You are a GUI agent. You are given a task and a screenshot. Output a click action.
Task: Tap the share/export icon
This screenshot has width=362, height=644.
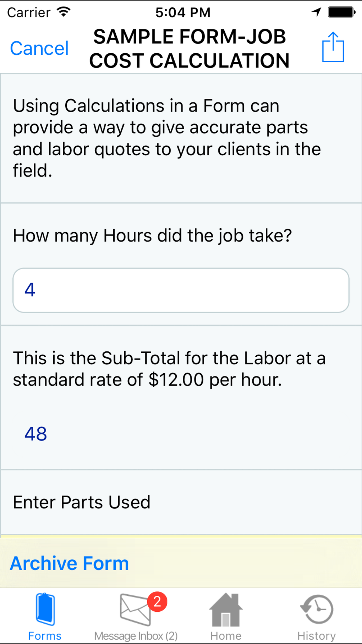333,47
